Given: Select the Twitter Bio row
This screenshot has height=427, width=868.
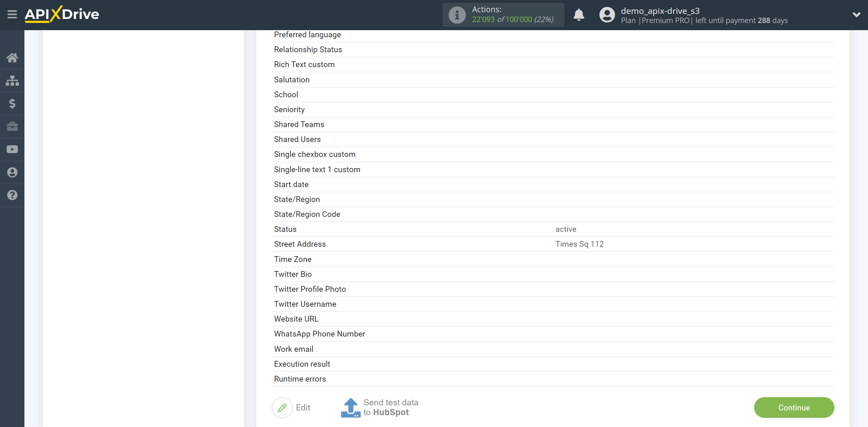Looking at the screenshot, I should coord(553,274).
